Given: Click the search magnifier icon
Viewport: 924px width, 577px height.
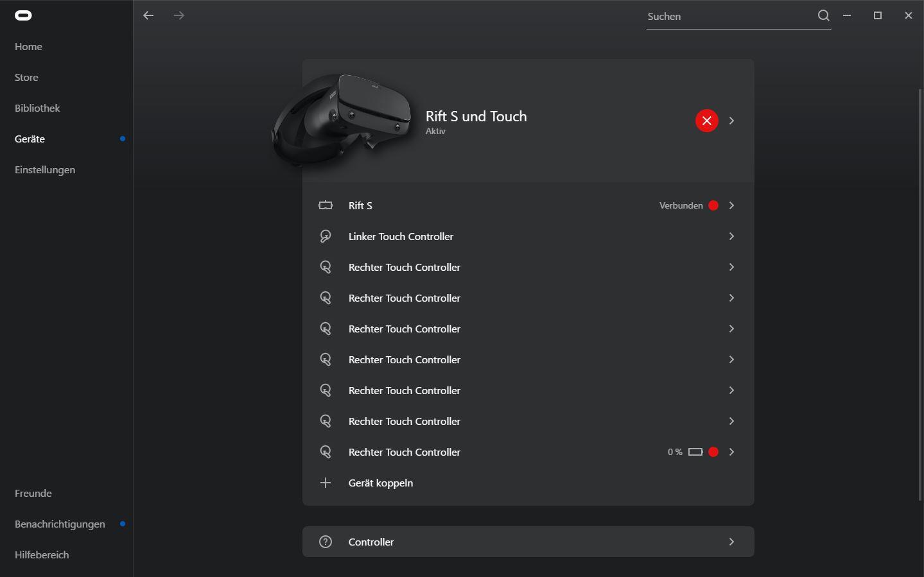Looking at the screenshot, I should click(824, 15).
